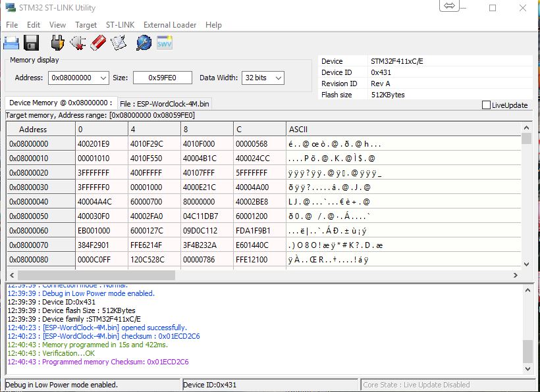Click column header C in memory table
Screen dimensions: 540x392
259,130
